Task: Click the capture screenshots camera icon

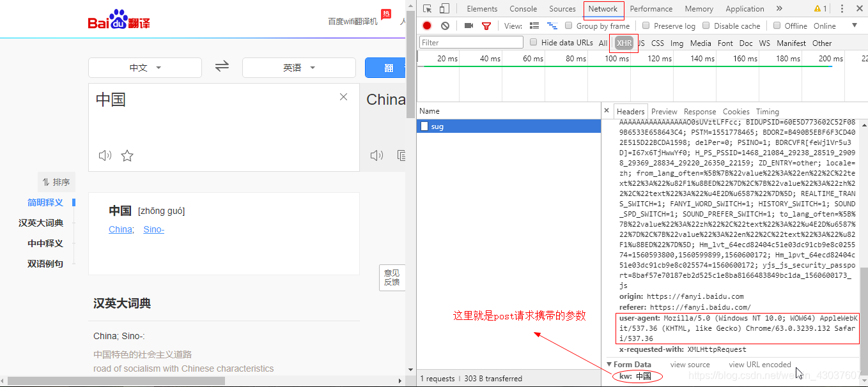Action: click(469, 26)
